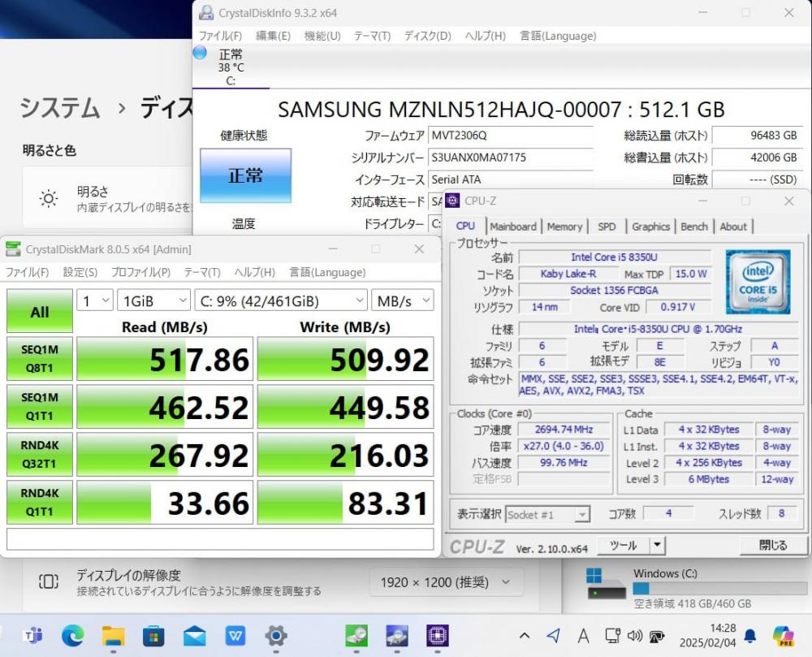The height and width of the screenshot is (657, 812).
Task: Open the Mail app on the taskbar
Action: (194, 635)
